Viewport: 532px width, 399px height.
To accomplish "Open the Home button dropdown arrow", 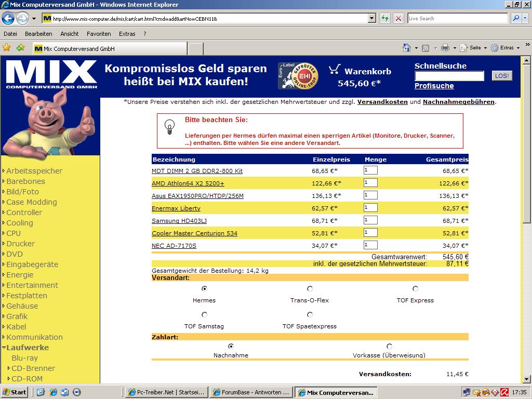I will [x=416, y=48].
